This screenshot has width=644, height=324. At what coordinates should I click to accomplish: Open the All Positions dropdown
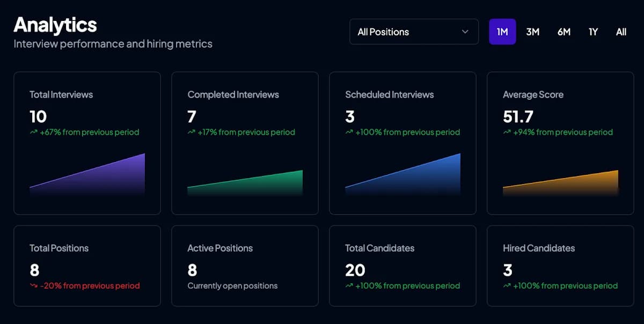coord(414,32)
